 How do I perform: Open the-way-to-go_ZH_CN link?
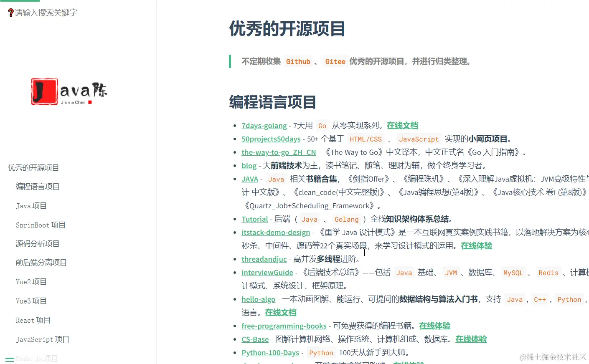279,152
